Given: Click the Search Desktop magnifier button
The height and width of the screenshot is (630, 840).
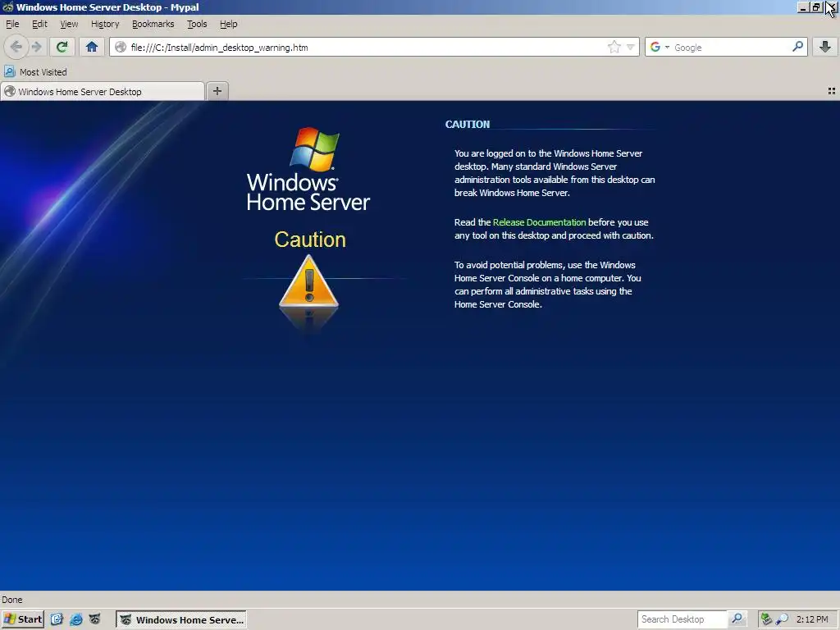Looking at the screenshot, I should [737, 619].
